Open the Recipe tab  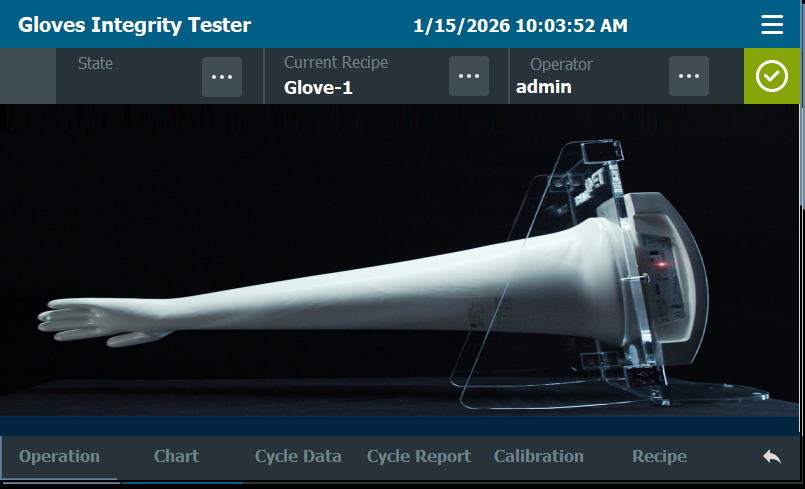pos(659,456)
